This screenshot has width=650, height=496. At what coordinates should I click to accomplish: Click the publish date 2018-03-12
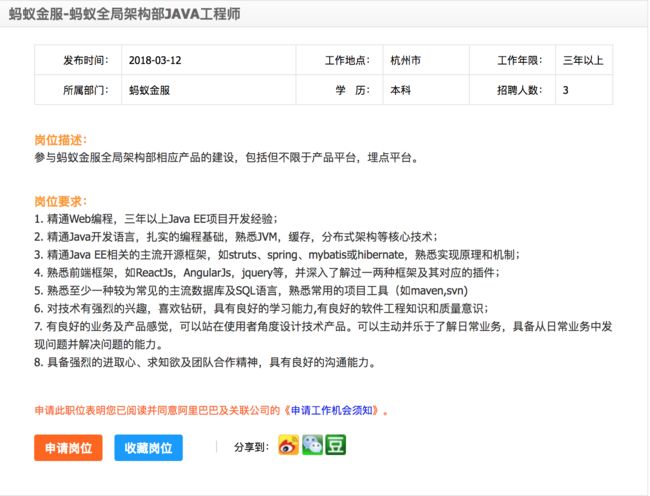click(x=155, y=60)
